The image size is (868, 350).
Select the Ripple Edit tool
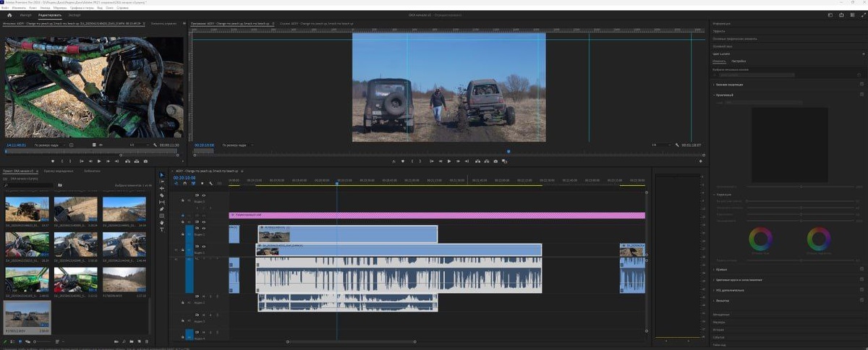(x=162, y=188)
